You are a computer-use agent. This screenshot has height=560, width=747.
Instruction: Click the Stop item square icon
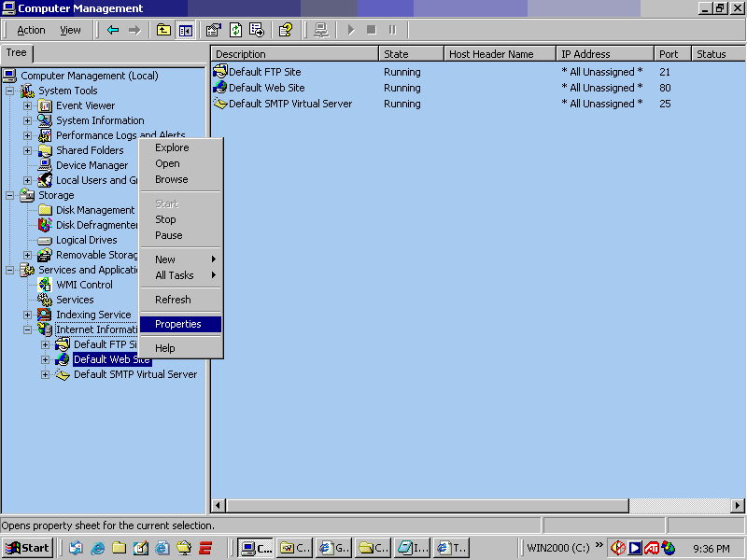click(x=372, y=30)
